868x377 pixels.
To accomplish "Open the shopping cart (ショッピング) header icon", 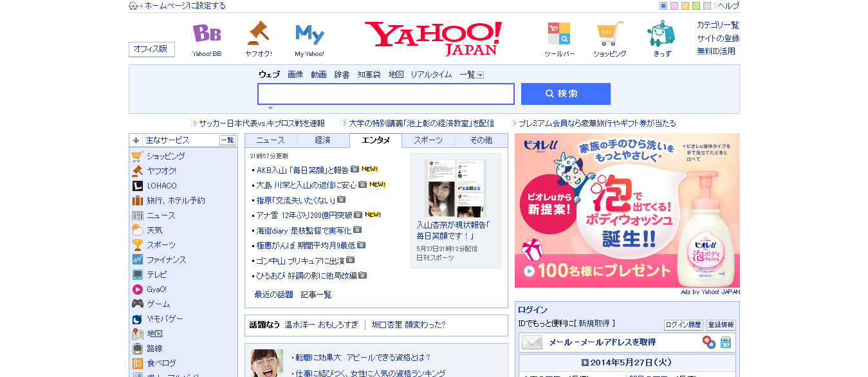I will [x=609, y=33].
